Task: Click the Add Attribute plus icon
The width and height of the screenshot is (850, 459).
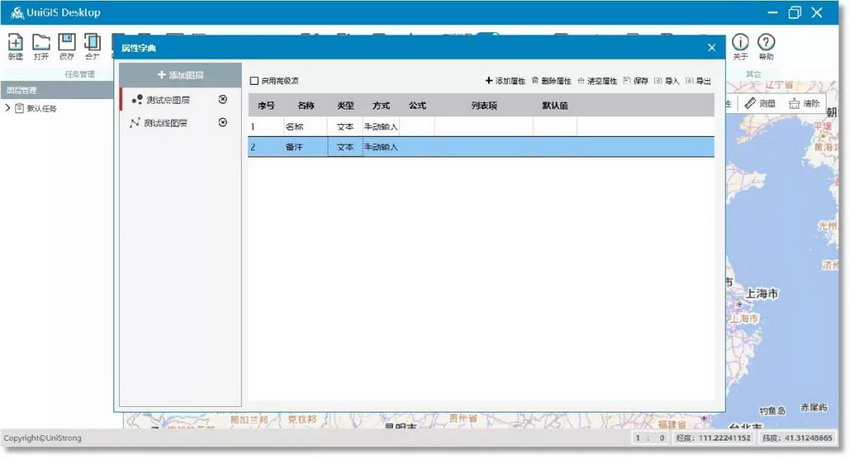Action: click(x=489, y=80)
